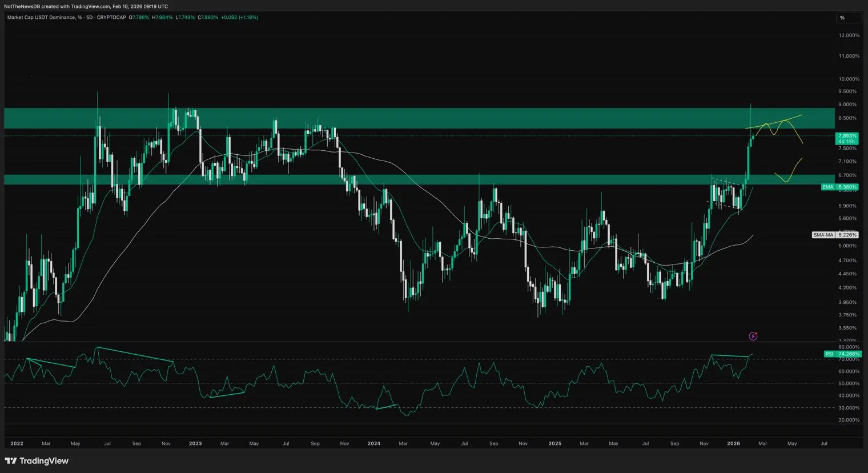This screenshot has width=868, height=473.
Task: Click the close value C7.893%
Action: 208,18
